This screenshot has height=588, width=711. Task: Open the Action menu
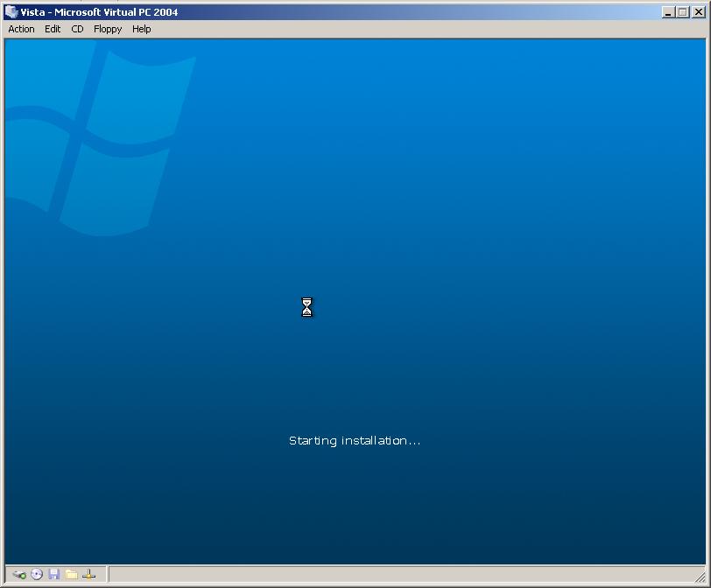[x=21, y=29]
